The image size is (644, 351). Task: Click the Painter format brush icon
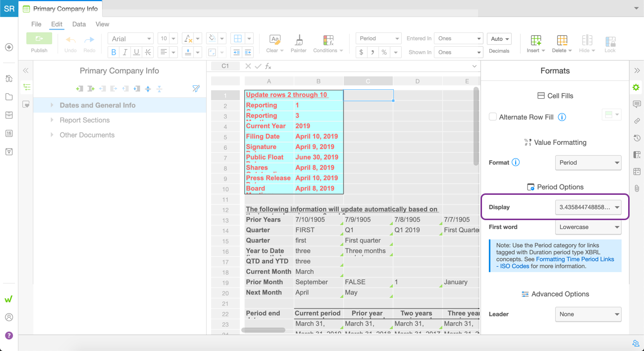[x=298, y=40]
